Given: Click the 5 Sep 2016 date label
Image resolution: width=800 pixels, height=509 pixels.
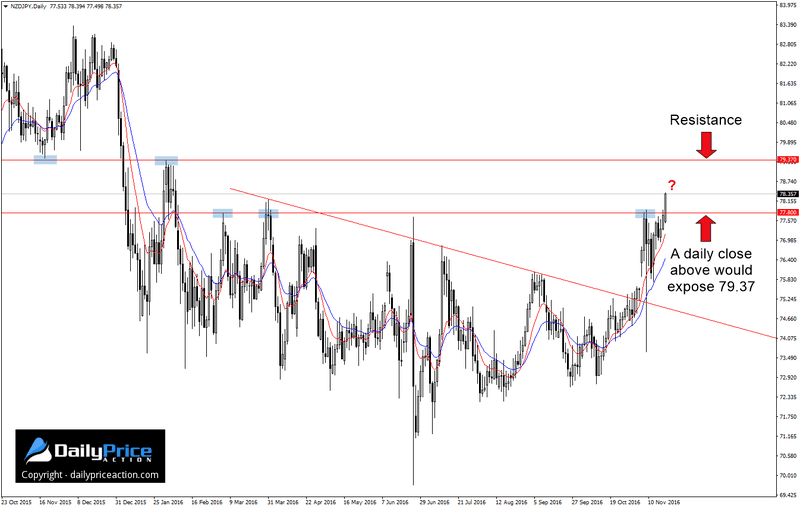Looking at the screenshot, I should point(548,502).
